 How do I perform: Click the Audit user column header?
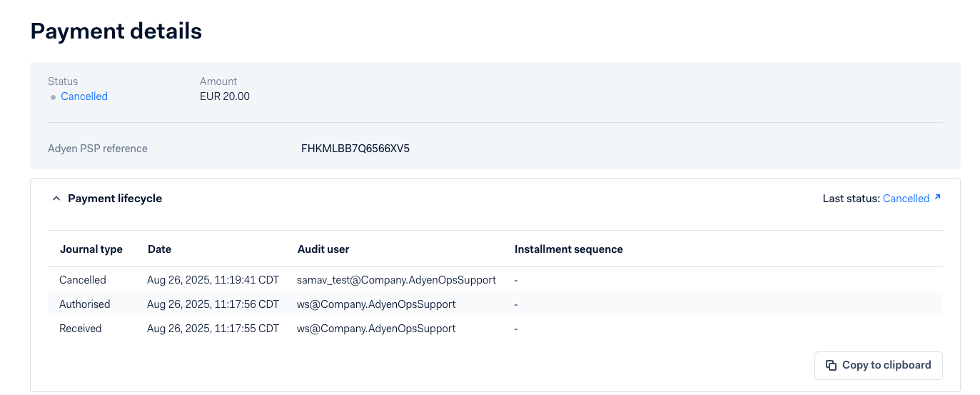323,249
